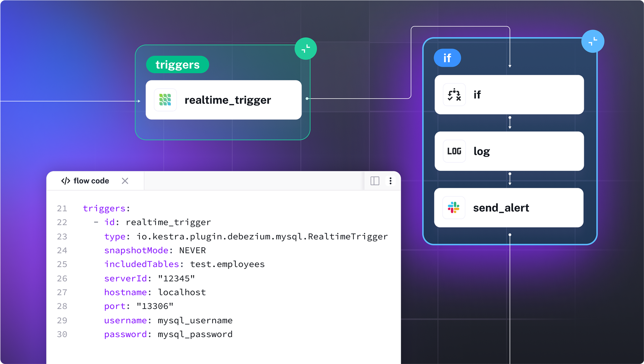Select the send_alert task node
The image size is (644, 364).
point(508,208)
